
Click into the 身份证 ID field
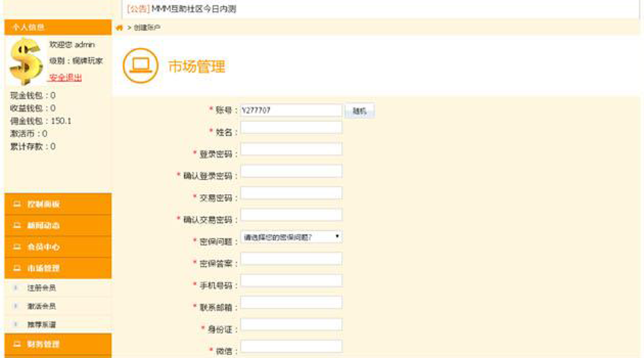[292, 325]
